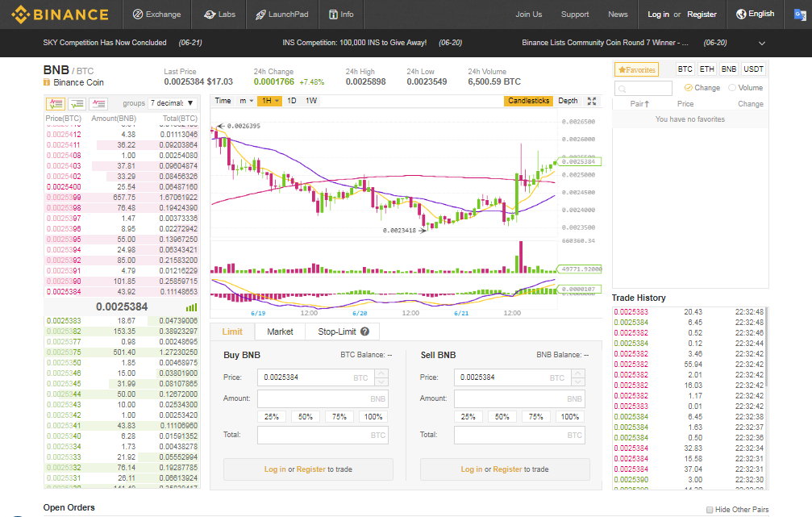Screen dimensions: 812x517
Task: Expand chart to fullscreen
Action: click(592, 101)
